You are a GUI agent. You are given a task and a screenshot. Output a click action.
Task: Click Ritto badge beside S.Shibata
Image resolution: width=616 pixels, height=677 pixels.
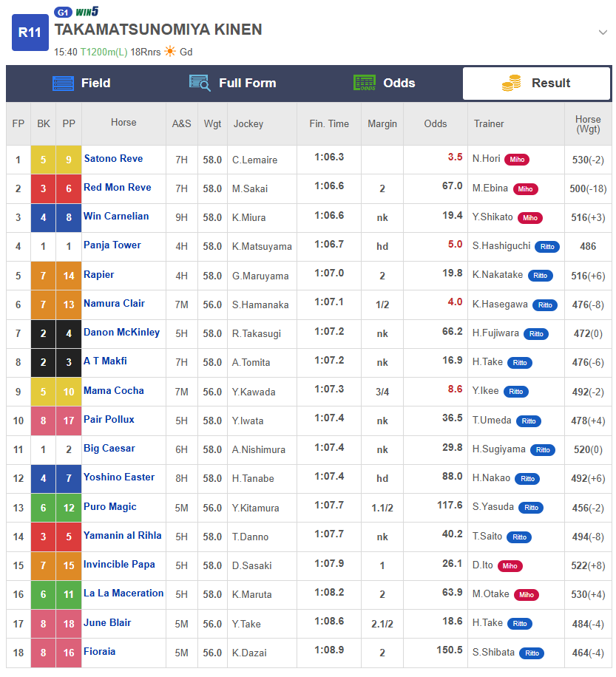[x=532, y=653]
